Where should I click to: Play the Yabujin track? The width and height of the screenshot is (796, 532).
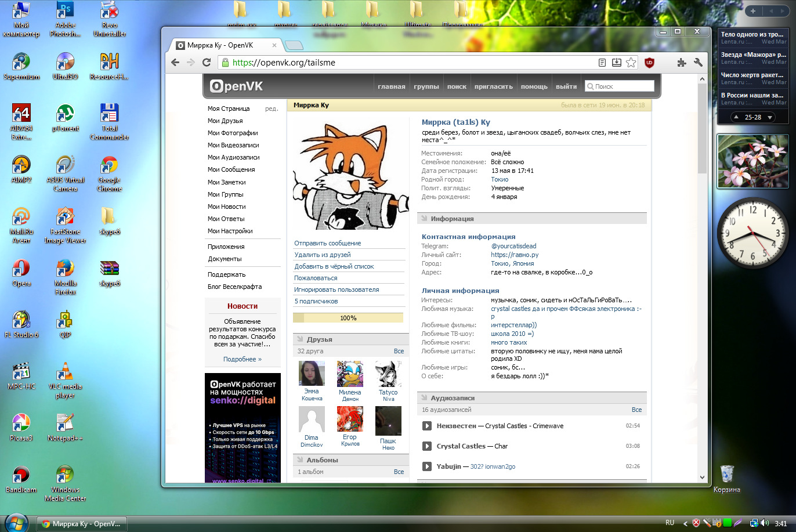tap(427, 466)
